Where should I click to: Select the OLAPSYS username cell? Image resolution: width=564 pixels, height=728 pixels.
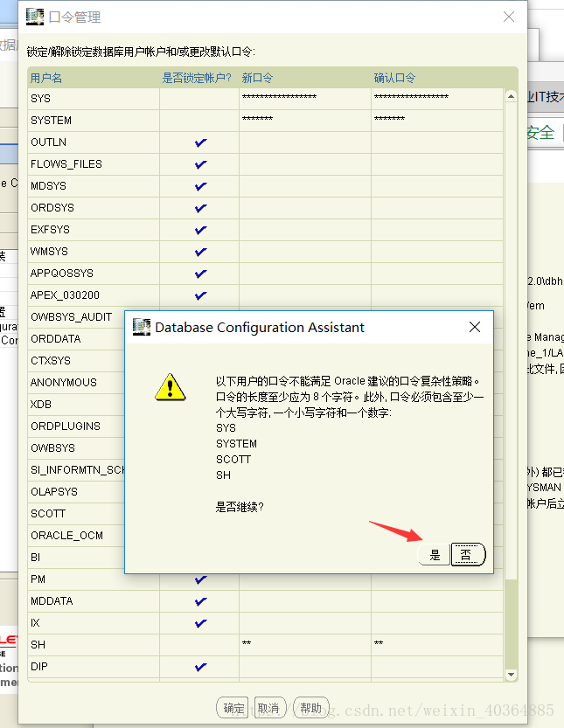(x=76, y=492)
